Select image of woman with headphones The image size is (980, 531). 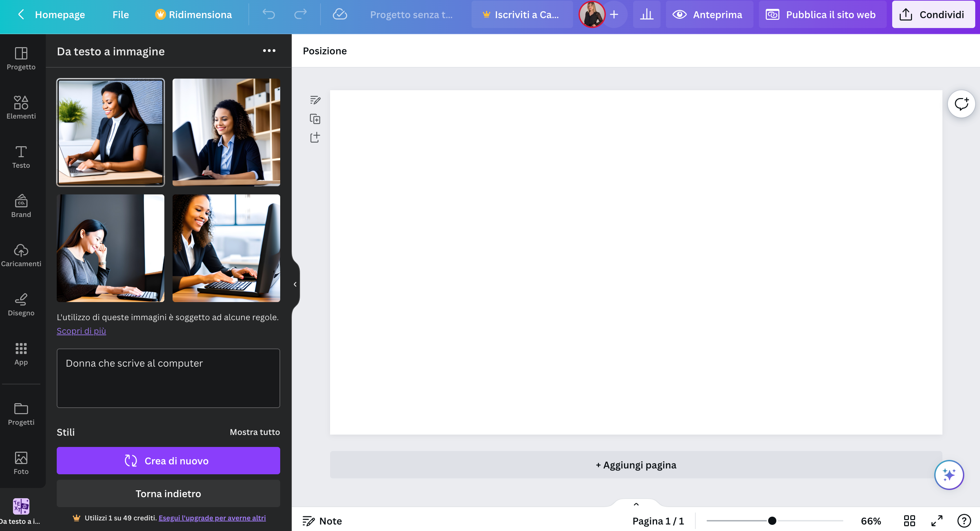tap(110, 132)
